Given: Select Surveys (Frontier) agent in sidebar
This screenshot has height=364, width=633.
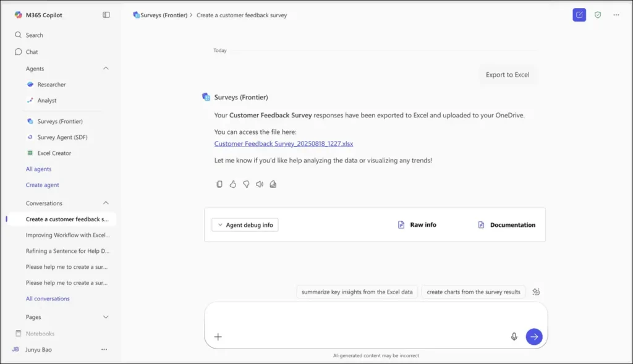Looking at the screenshot, I should [54, 121].
